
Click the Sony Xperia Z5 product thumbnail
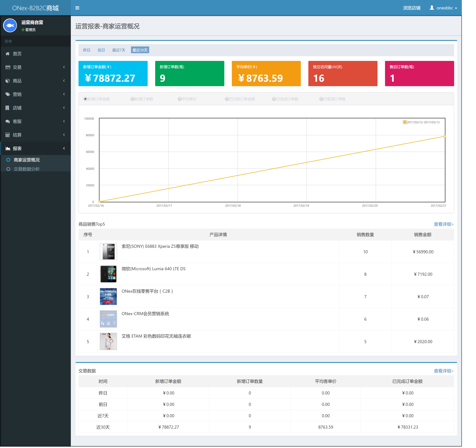coord(109,252)
